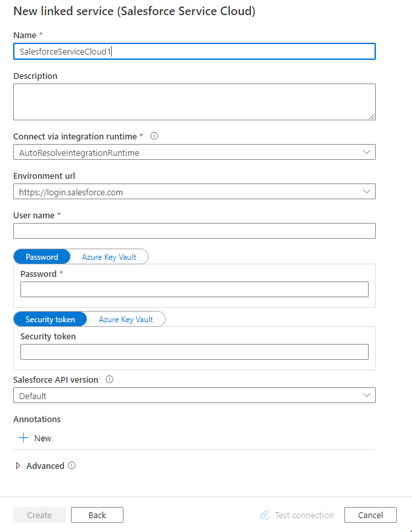Click the info icon beside Connect via integration runtime
The height and width of the screenshot is (532, 412).
[153, 136]
